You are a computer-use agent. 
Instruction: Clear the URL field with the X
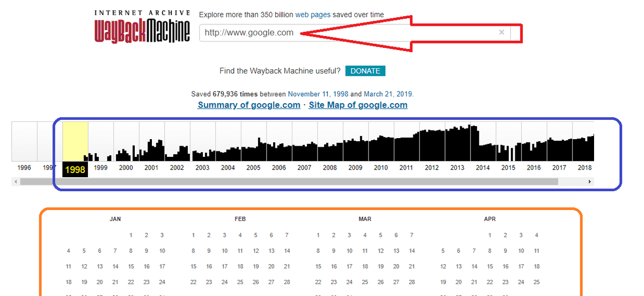(x=502, y=32)
